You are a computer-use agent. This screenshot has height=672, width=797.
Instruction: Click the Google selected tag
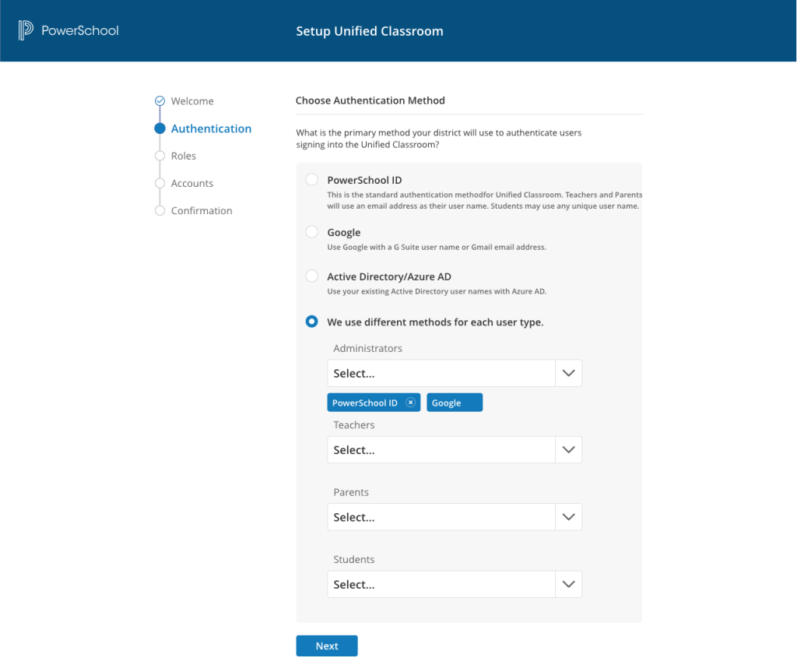[x=454, y=403]
